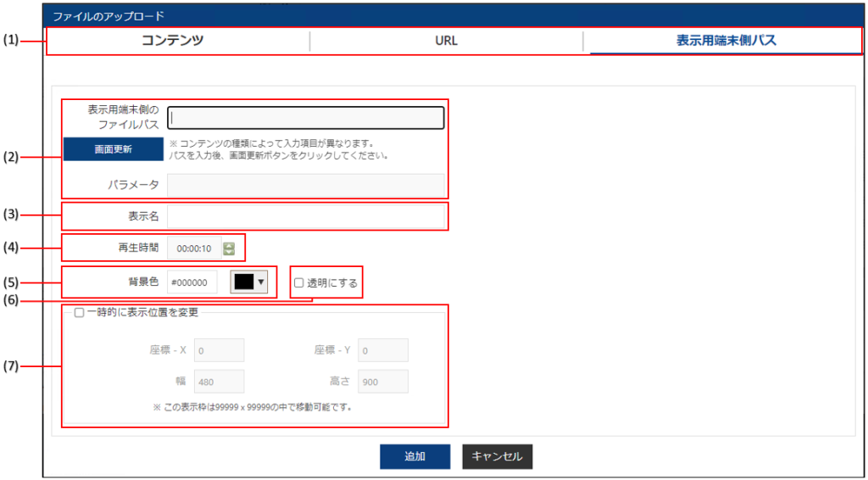Click the note コンテンツの種類によって入力項目が異なります
868x480 pixels.
274,144
